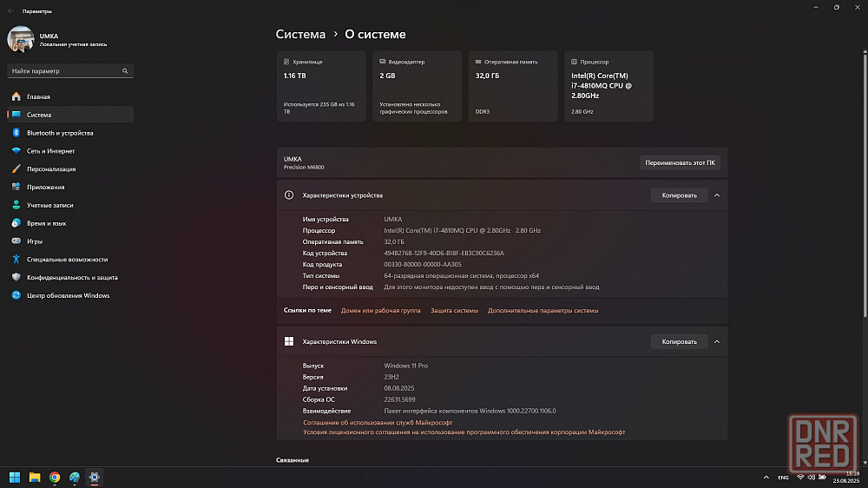Screen dimensions: 868x488
Task: Click the Процессор Intel Core i7 card
Action: (x=609, y=87)
